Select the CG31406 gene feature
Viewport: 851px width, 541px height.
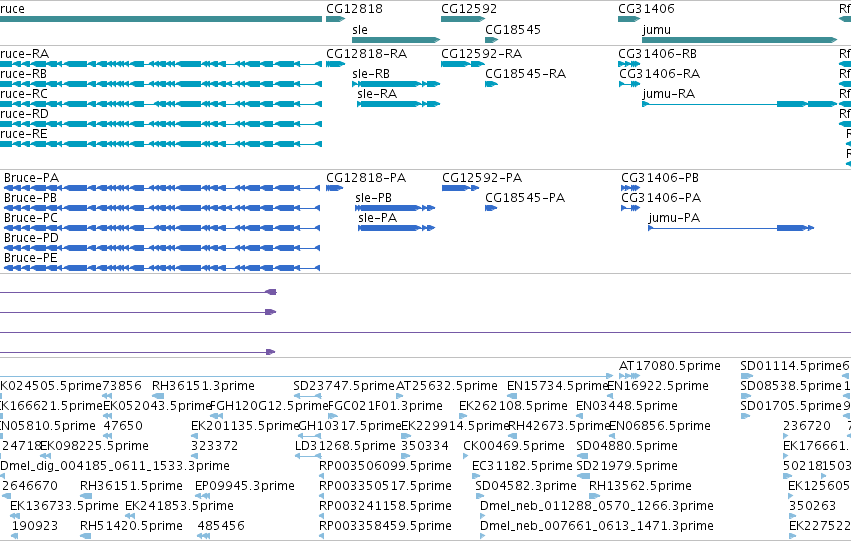point(629,19)
